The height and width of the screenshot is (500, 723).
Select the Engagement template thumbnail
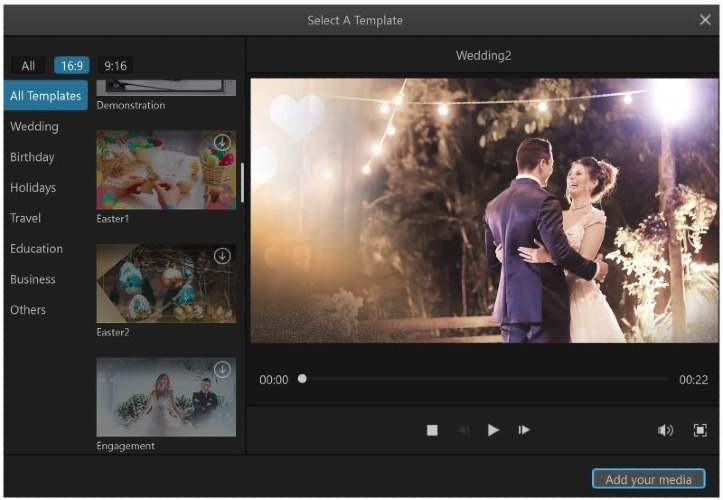165,398
